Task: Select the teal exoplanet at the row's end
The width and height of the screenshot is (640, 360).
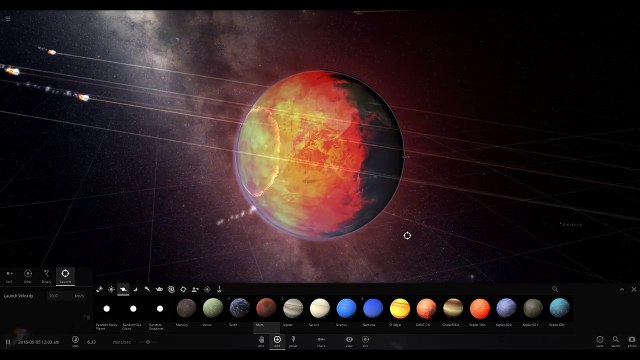Action: pos(560,308)
